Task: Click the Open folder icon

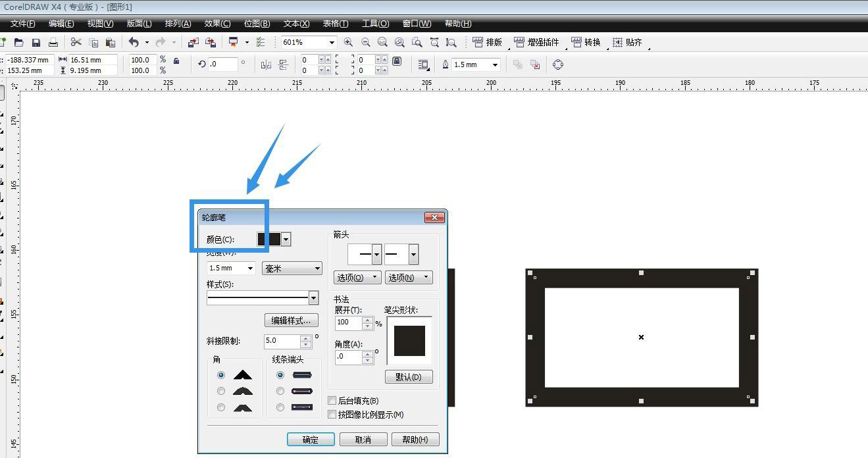Action: click(x=19, y=43)
